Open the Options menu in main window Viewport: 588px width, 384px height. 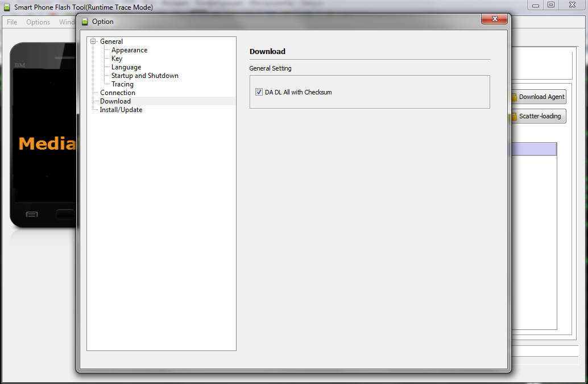38,22
